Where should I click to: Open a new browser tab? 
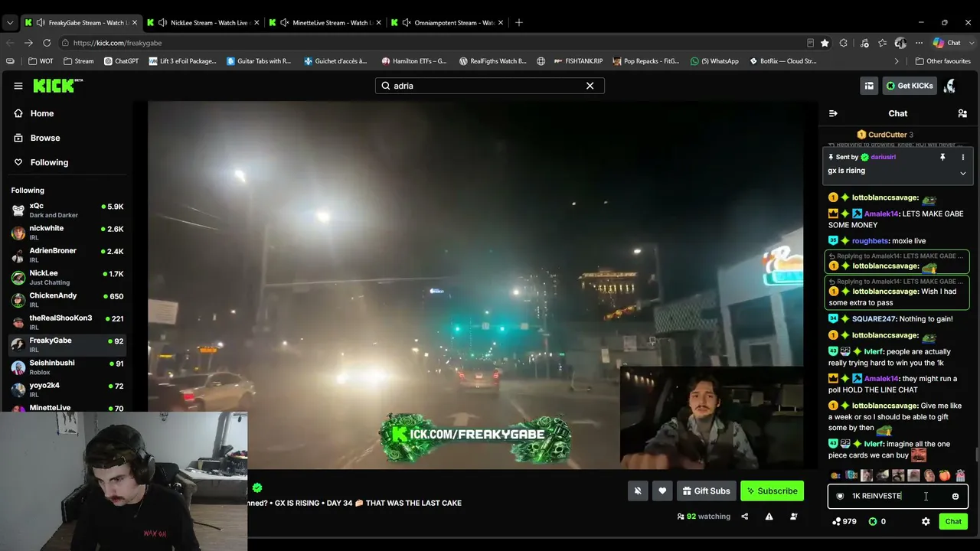[518, 22]
